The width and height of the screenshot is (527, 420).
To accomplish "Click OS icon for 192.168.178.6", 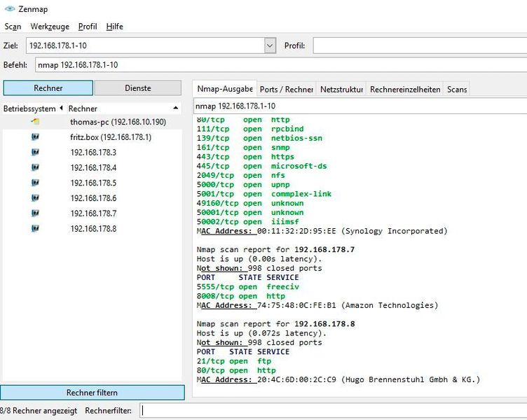I will click(x=35, y=197).
